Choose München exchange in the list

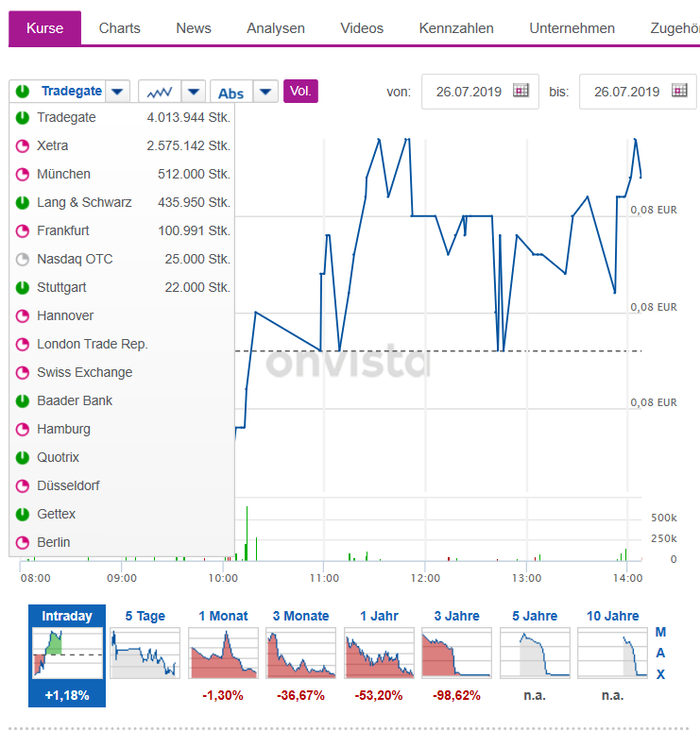tap(63, 174)
